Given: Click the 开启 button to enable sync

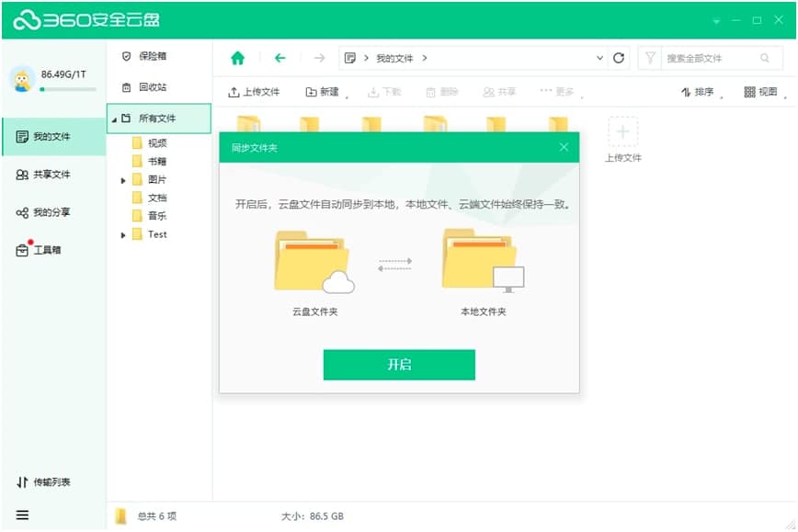Looking at the screenshot, I should click(399, 365).
